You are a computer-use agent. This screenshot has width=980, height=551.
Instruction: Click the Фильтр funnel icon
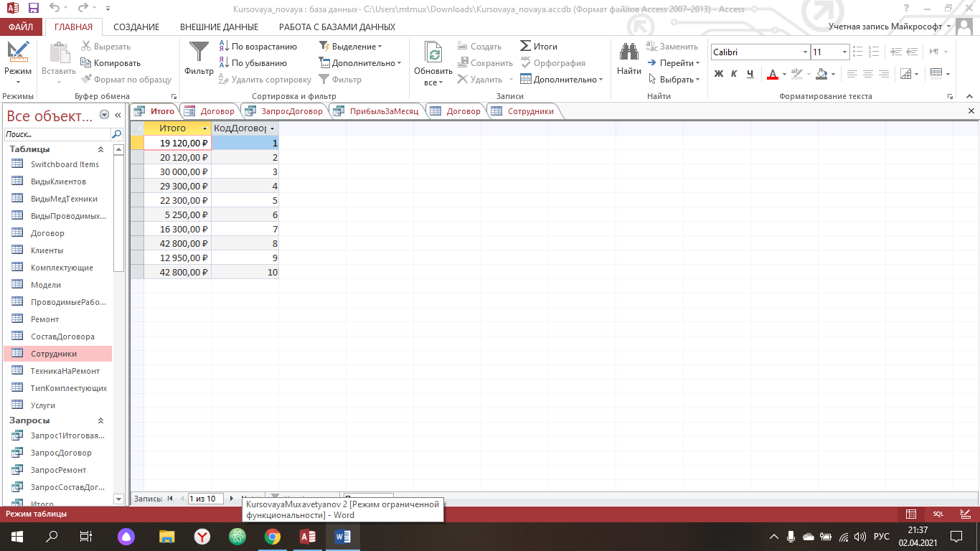tap(199, 52)
